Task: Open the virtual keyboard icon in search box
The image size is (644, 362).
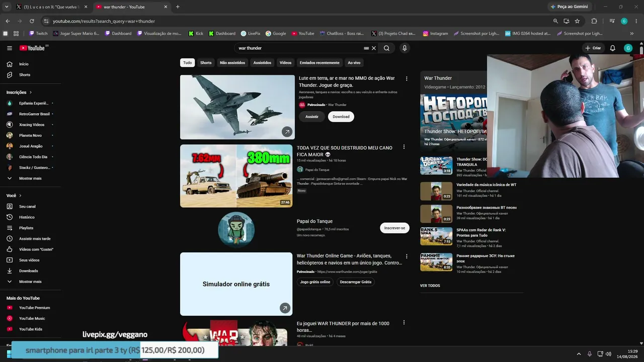Action: 366,48
